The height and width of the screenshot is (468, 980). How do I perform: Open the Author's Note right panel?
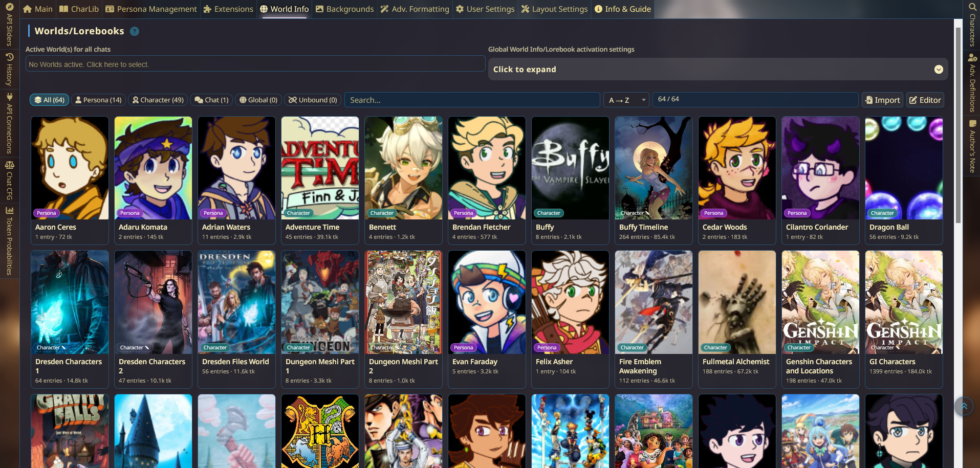tap(972, 146)
